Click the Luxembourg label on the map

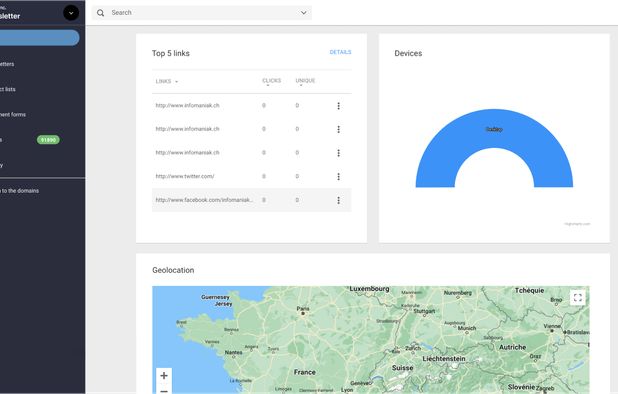[369, 289]
